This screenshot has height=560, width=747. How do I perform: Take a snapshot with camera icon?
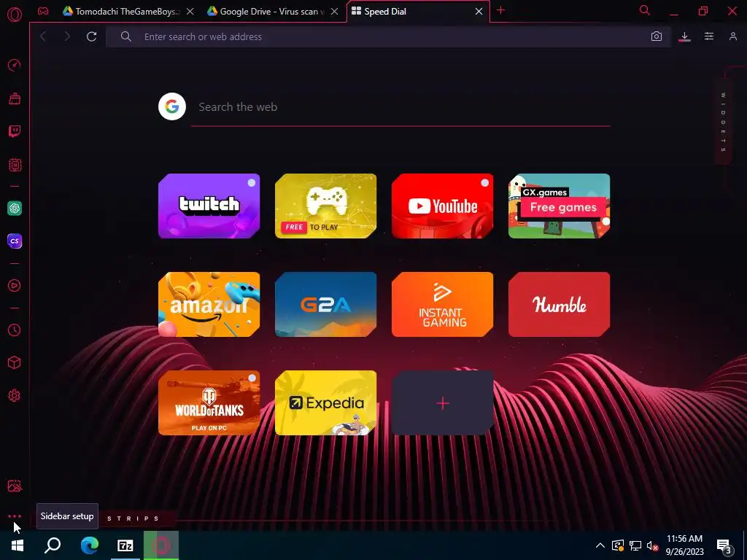pyautogui.click(x=657, y=36)
